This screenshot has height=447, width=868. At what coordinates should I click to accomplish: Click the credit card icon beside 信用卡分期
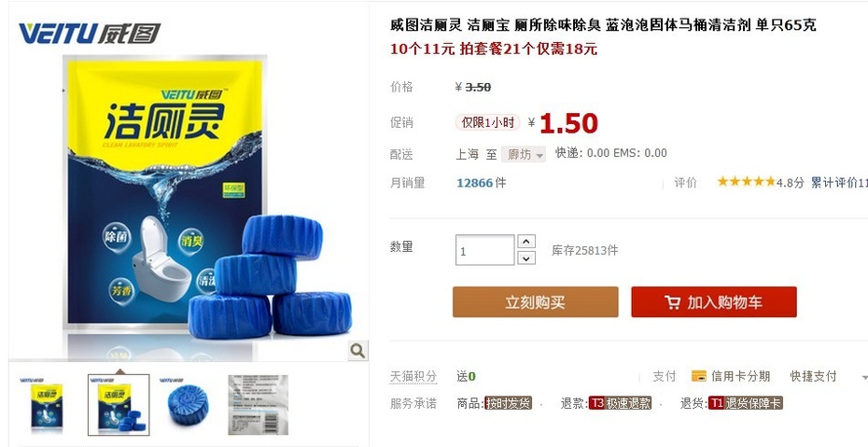699,376
